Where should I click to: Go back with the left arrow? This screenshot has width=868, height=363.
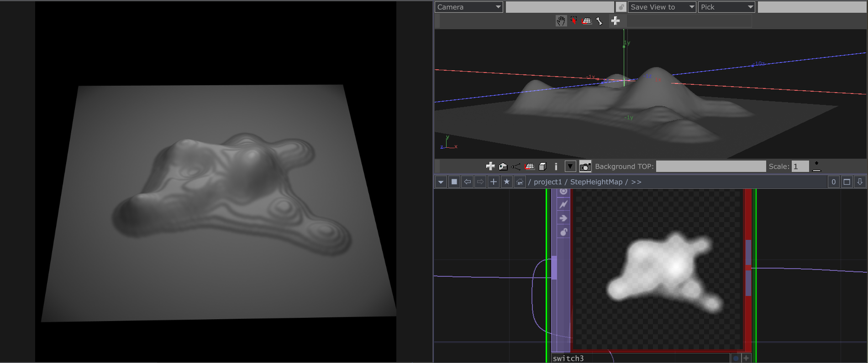coord(467,182)
